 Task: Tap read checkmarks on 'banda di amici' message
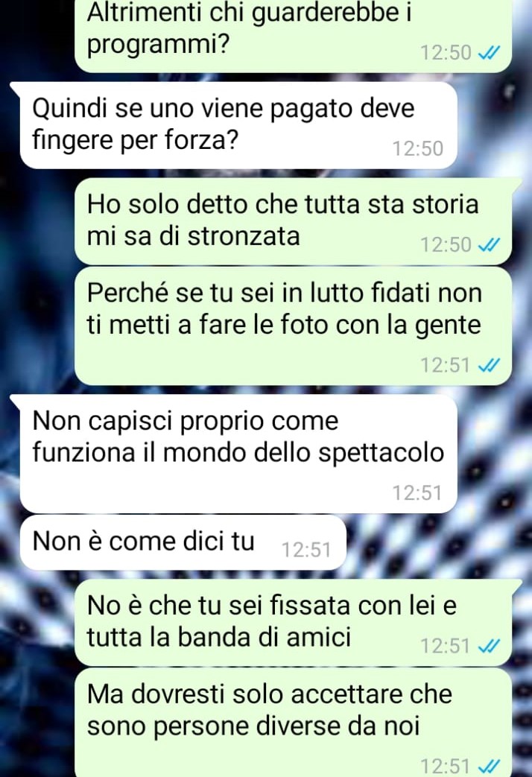[488, 646]
